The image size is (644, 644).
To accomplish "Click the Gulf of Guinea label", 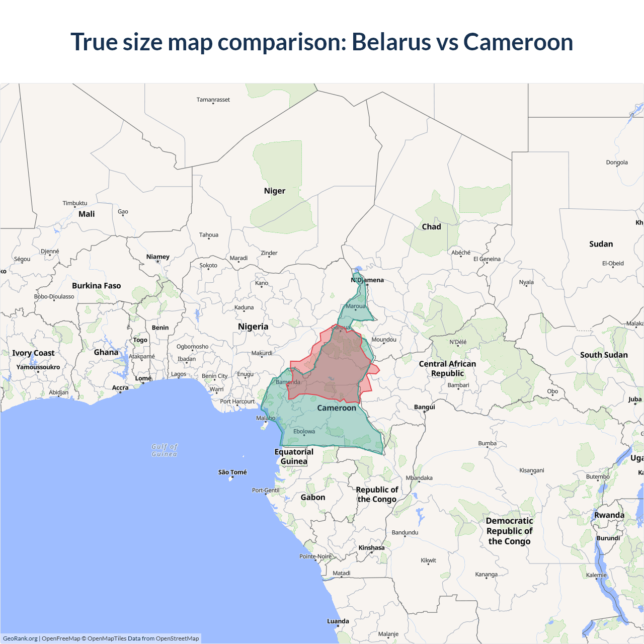I will point(165,450).
